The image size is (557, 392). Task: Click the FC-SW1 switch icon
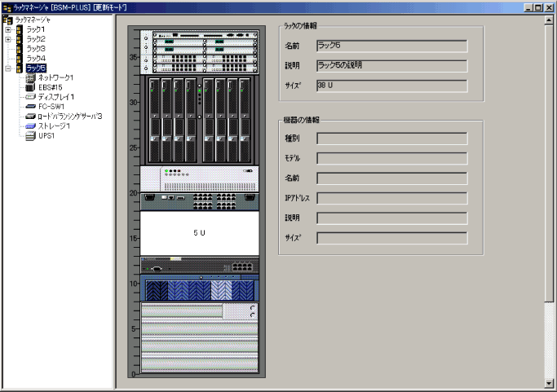coord(31,107)
